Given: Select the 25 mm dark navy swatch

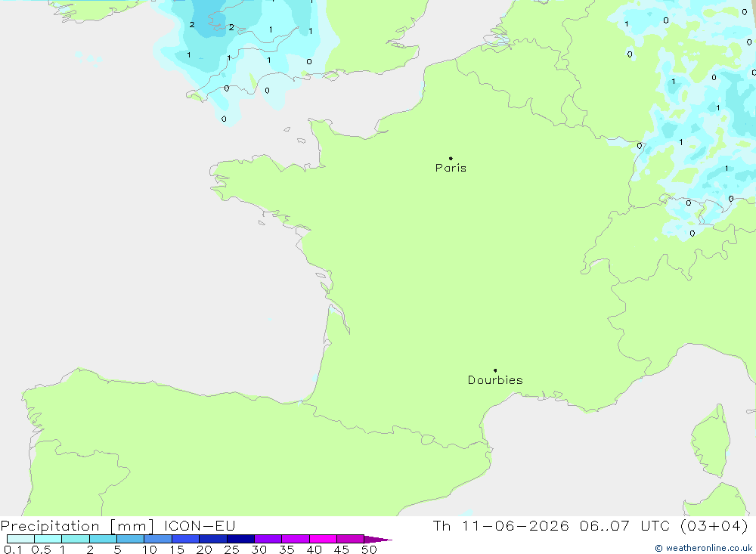Looking at the screenshot, I should point(240,539).
